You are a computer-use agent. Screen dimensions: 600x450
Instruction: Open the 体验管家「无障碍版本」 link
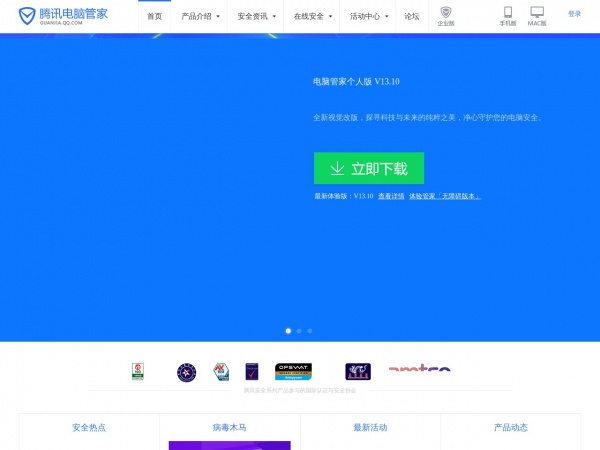445,196
